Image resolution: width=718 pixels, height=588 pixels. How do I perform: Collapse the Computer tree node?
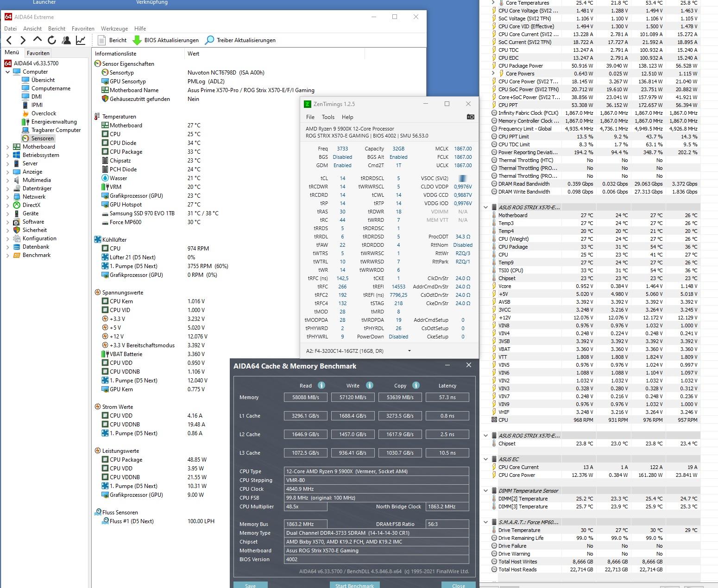pos(7,72)
